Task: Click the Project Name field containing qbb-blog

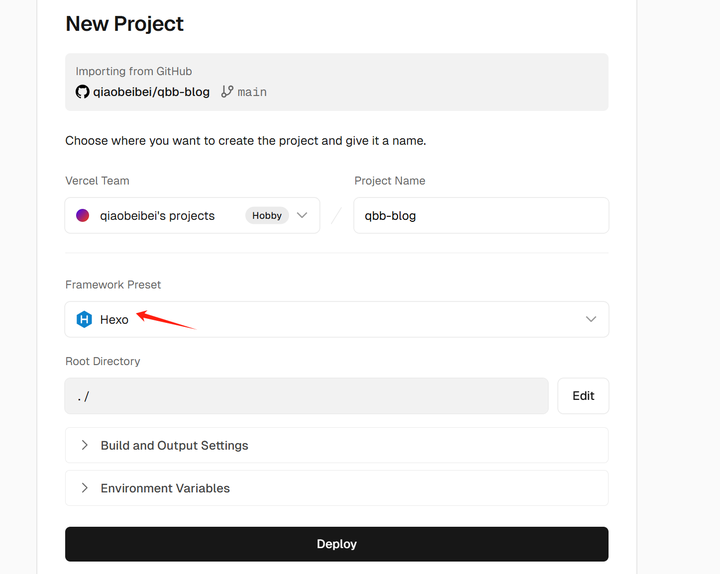Action: (x=481, y=215)
